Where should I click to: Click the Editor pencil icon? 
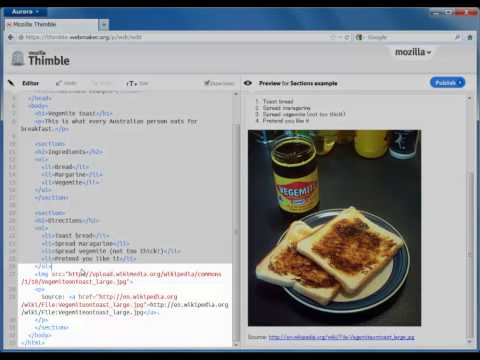pyautogui.click(x=11, y=83)
